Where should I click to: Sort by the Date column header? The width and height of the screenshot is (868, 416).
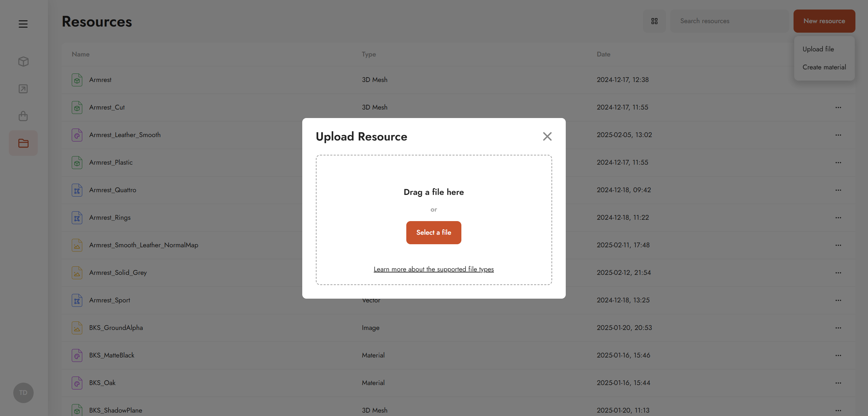[x=603, y=54]
